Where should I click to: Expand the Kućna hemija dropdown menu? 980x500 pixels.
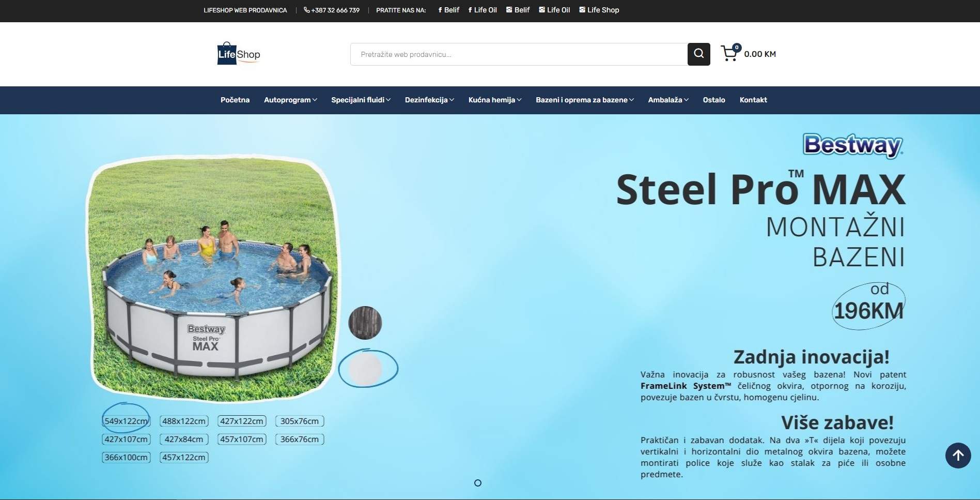[x=495, y=100]
